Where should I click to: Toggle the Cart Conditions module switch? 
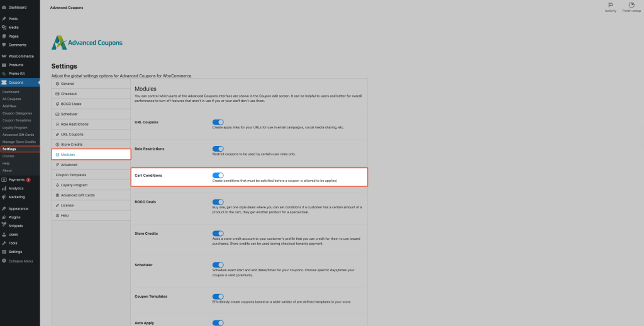pyautogui.click(x=218, y=176)
